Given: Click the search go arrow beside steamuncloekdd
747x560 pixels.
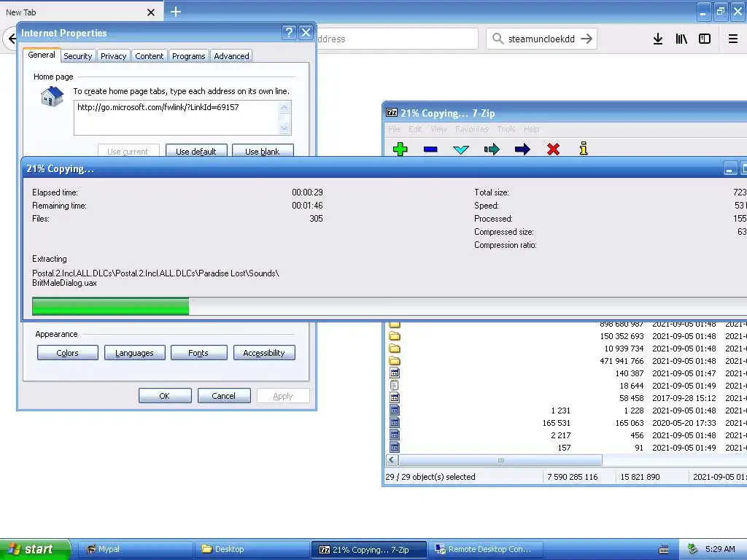Looking at the screenshot, I should click(x=587, y=39).
